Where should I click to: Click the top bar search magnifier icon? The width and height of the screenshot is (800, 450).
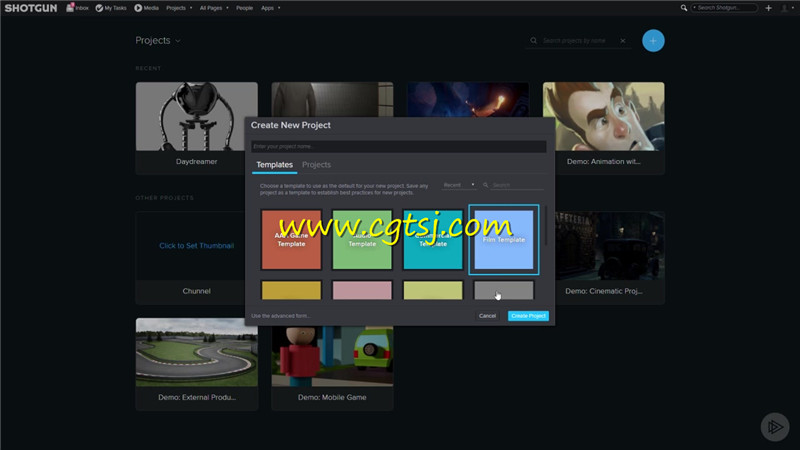684,8
